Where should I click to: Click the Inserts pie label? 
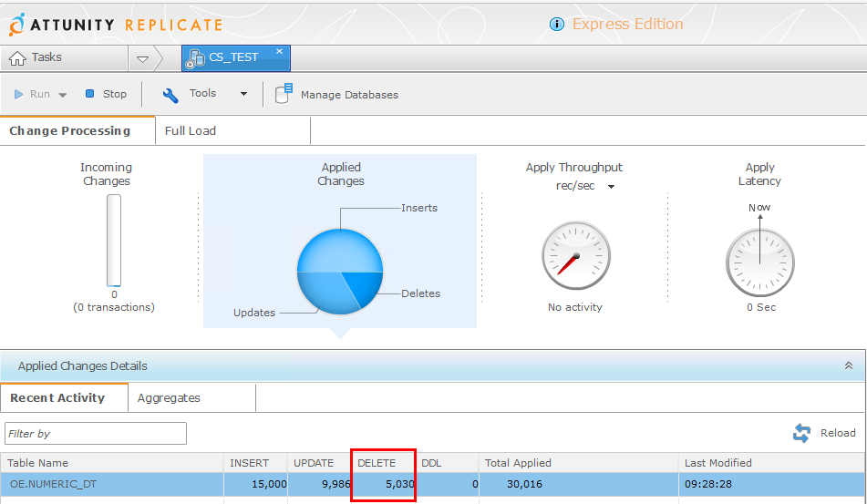[x=419, y=208]
